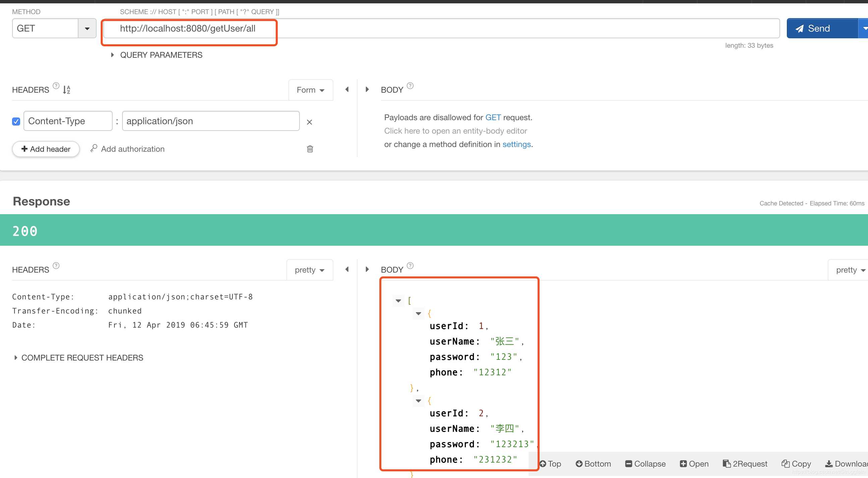The image size is (868, 478).
Task: Click the request BODY help icon
Action: [410, 86]
